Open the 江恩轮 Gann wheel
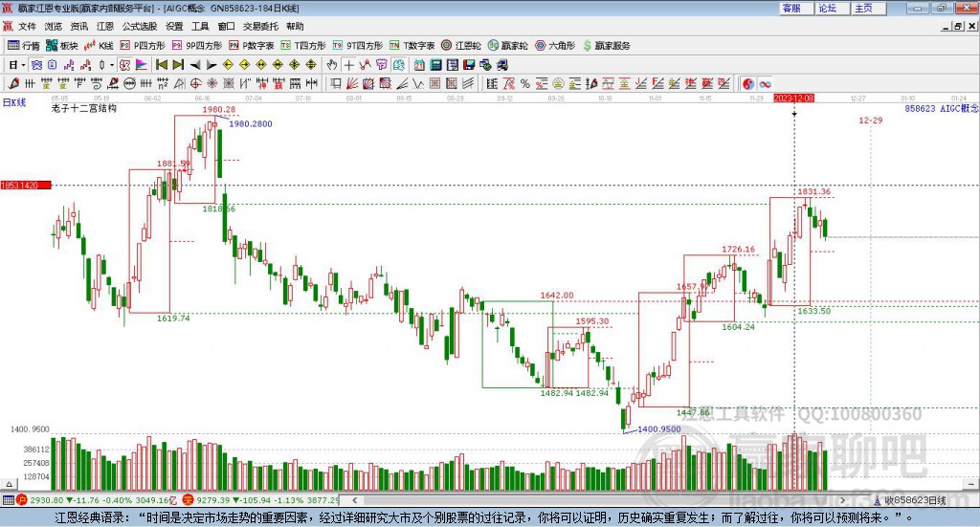Viewport: 980px width, 527px height. coord(461,46)
